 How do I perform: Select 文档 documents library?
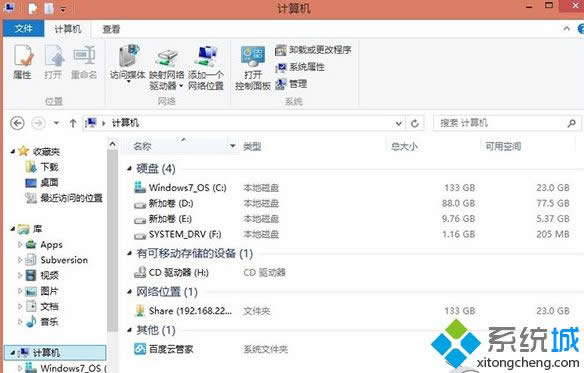click(x=42, y=306)
